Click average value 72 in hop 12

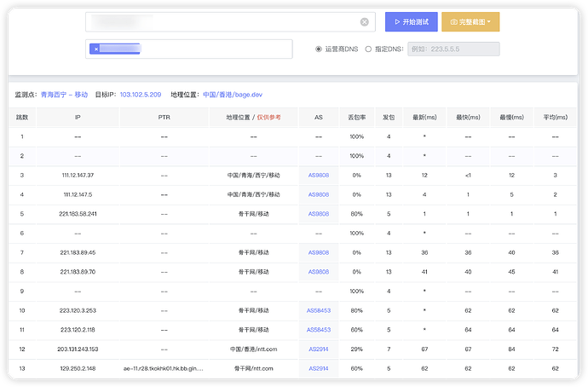coord(556,349)
